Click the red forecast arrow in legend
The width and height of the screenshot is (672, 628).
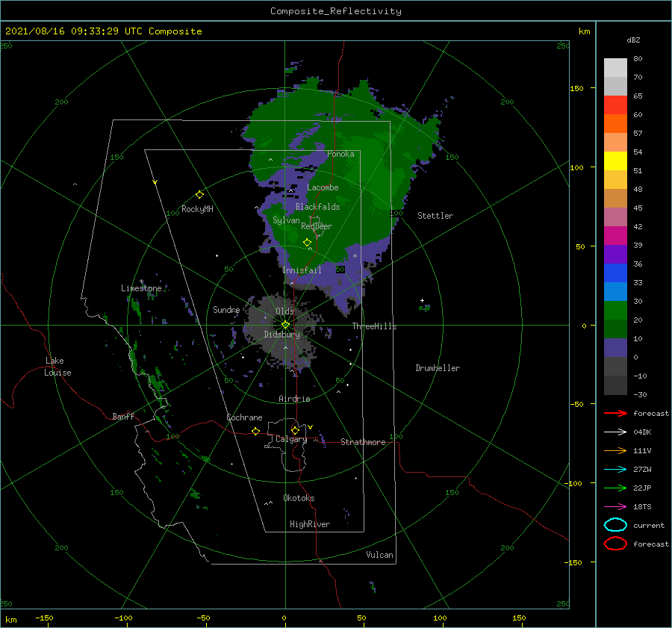(x=615, y=413)
